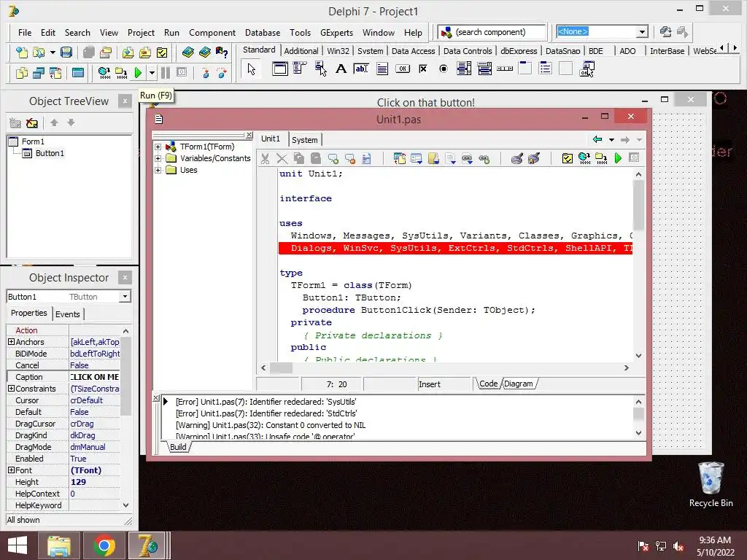This screenshot has height=560, width=747.
Task: Open the <None> desktop layout dropdown
Action: tap(642, 32)
